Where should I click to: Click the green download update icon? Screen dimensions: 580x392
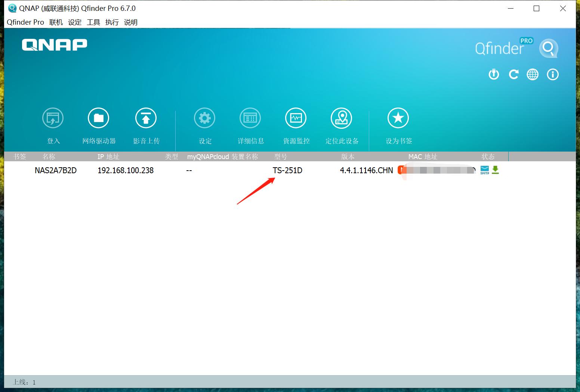(x=496, y=170)
